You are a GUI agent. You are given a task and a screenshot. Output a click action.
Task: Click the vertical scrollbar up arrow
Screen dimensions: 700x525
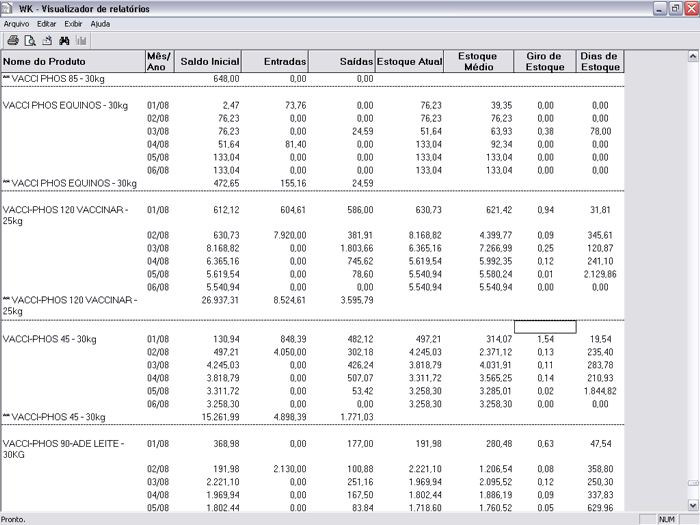(x=693, y=56)
